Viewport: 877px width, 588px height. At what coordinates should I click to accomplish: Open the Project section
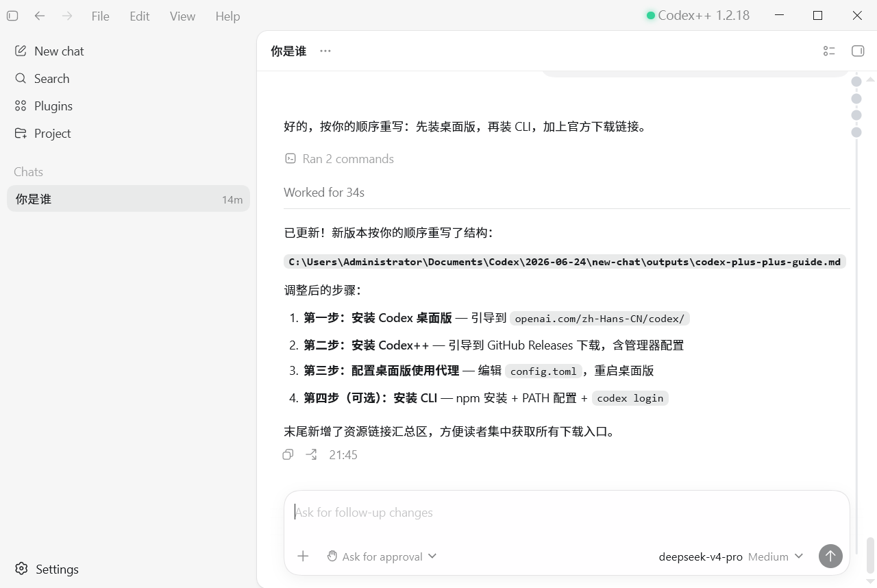coord(128,133)
